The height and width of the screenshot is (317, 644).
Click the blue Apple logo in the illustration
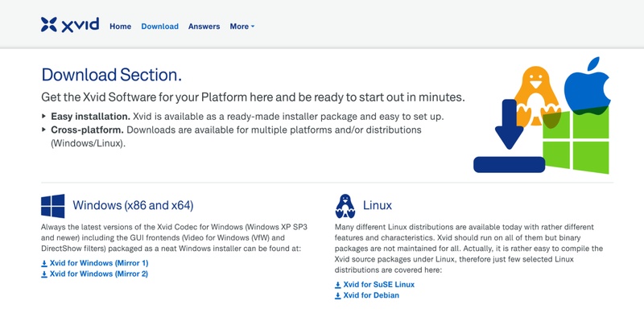(588, 85)
